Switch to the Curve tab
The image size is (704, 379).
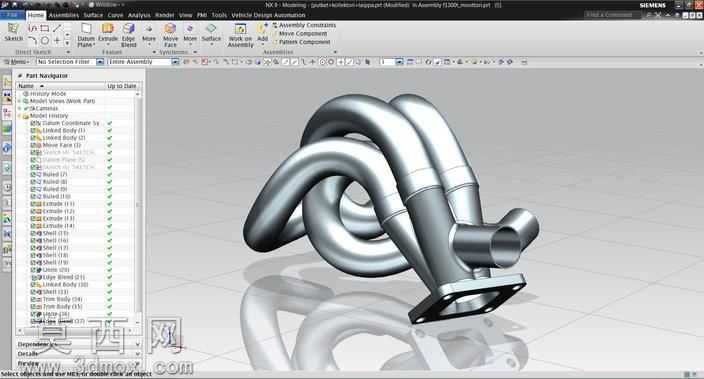115,15
